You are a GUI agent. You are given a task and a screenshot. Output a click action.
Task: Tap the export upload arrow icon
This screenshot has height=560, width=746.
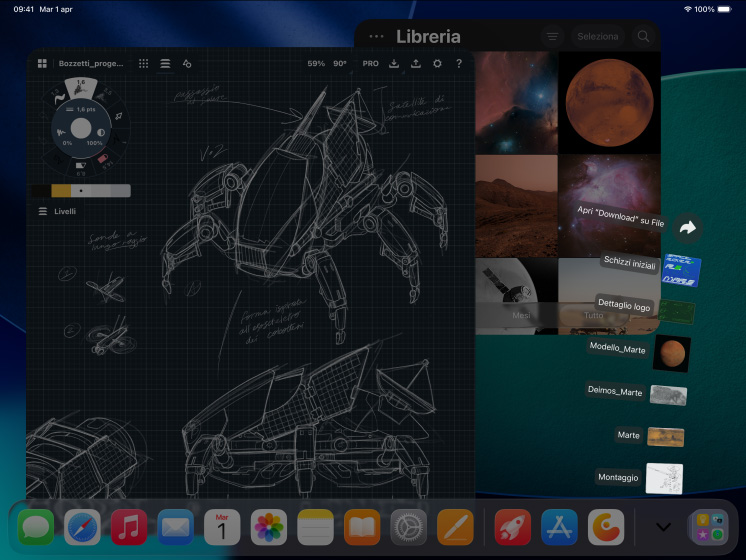tap(415, 63)
